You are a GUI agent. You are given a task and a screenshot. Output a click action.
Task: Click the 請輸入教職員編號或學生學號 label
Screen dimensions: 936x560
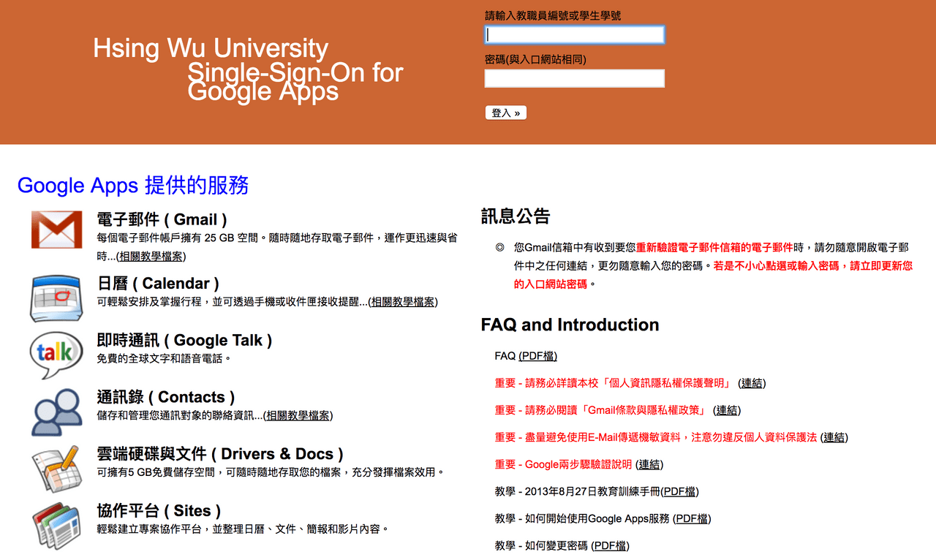click(553, 15)
